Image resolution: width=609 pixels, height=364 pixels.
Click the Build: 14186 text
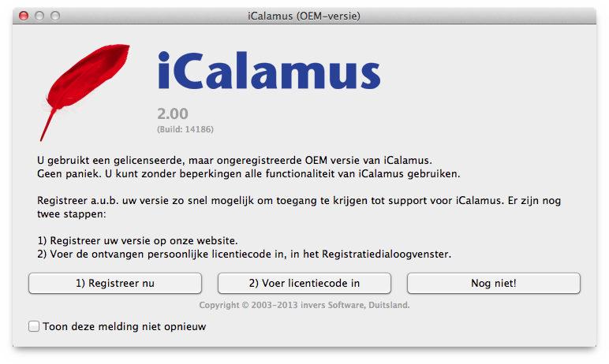[x=185, y=129]
